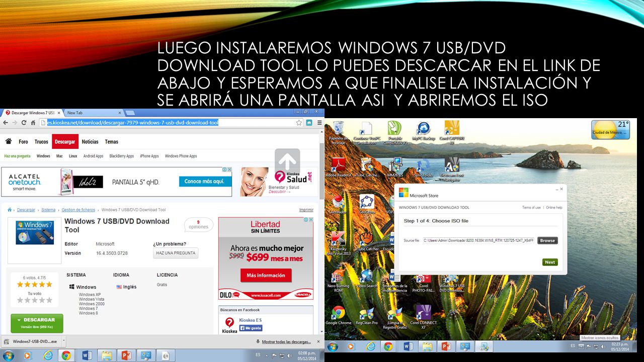Viewport: 644px width, 362px height.
Task: Open Papelera de reciclaje on the desktop
Action: (x=339, y=133)
